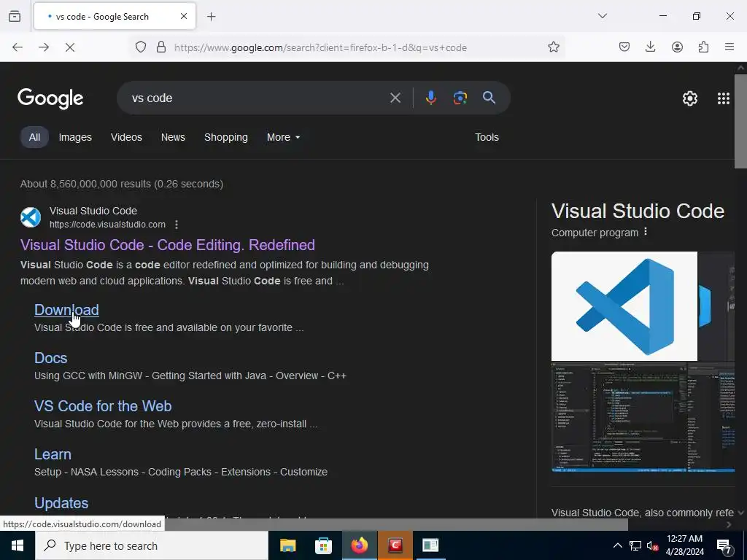Click the site padlock icon
Image resolution: width=747 pixels, height=560 pixels.
(161, 47)
